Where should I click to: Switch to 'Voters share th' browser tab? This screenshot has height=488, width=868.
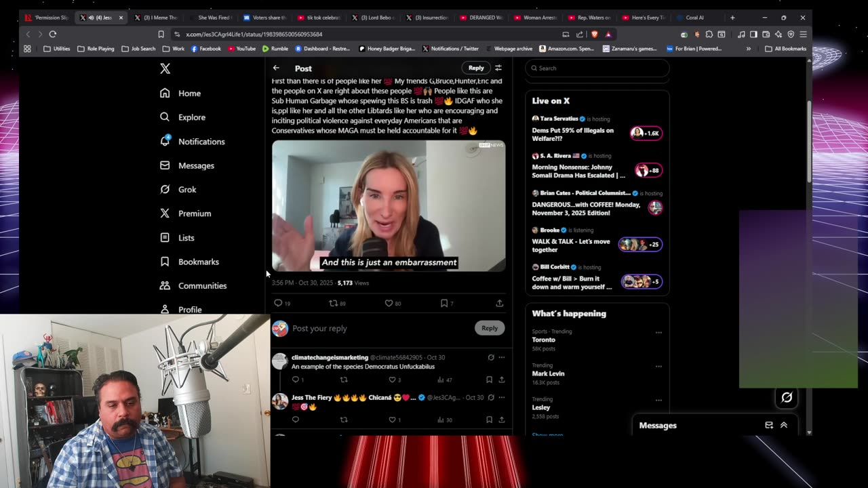(x=264, y=18)
